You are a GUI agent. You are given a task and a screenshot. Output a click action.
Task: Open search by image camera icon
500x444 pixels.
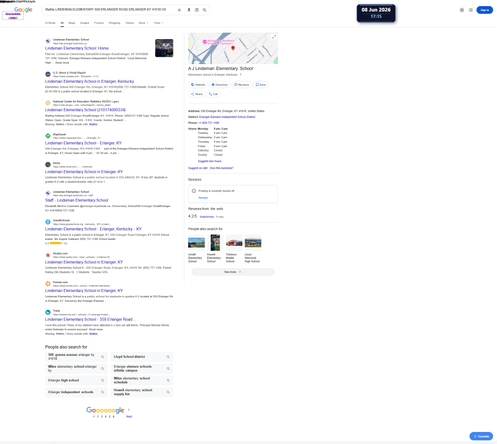197,10
